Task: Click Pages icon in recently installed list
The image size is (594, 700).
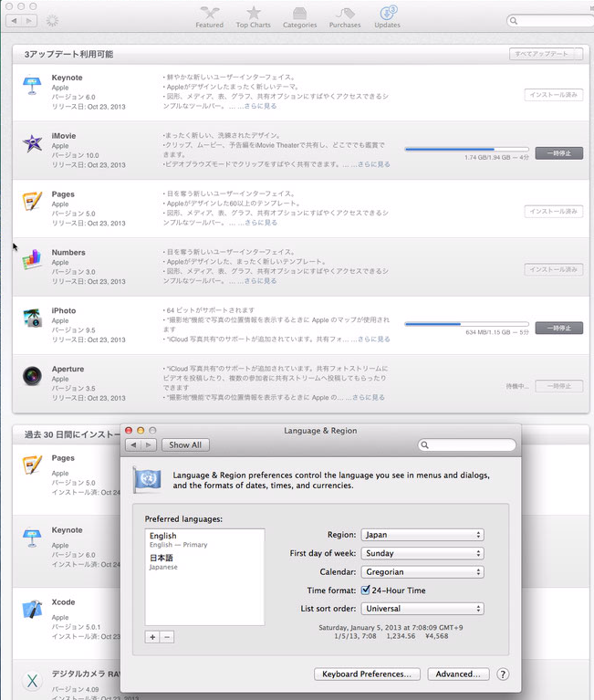Action: [32, 465]
